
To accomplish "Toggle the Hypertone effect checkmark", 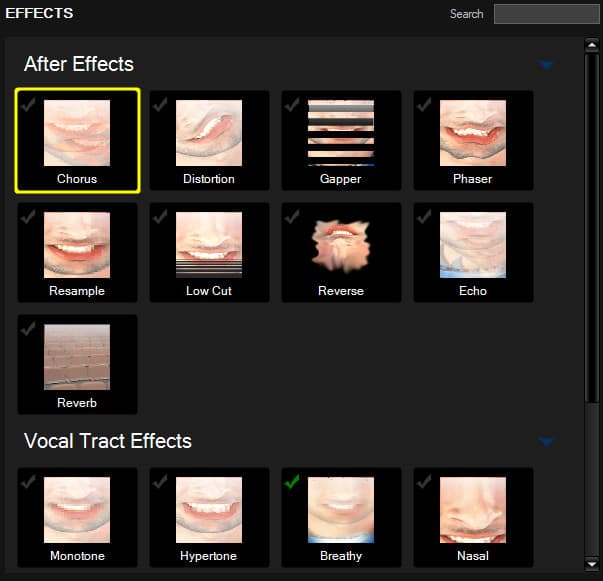I will coord(160,482).
